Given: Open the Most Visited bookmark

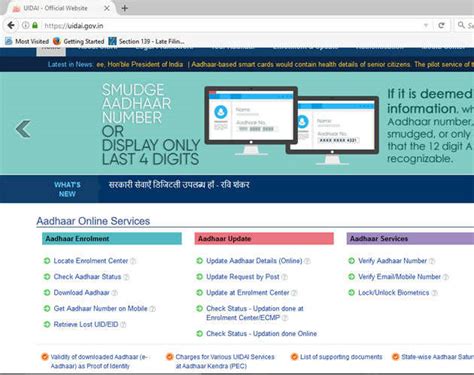Looking at the screenshot, I should (x=27, y=41).
